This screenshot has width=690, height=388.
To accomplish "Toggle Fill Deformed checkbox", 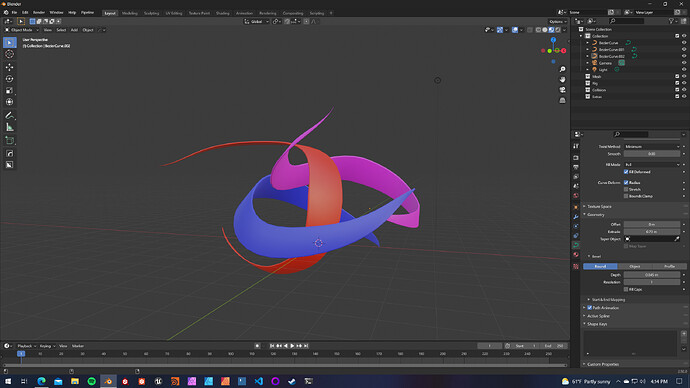I will click(626, 172).
